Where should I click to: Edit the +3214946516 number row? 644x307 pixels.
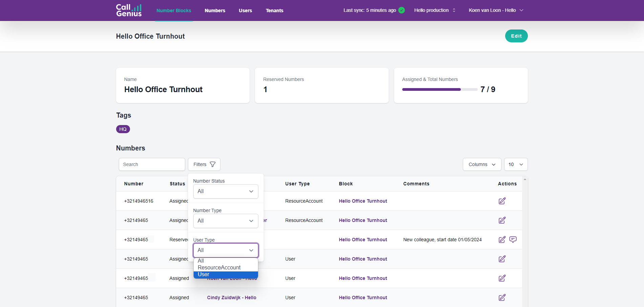pos(502,201)
